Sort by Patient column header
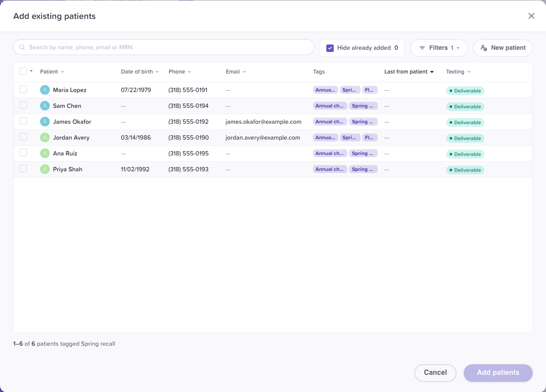 [x=52, y=72]
